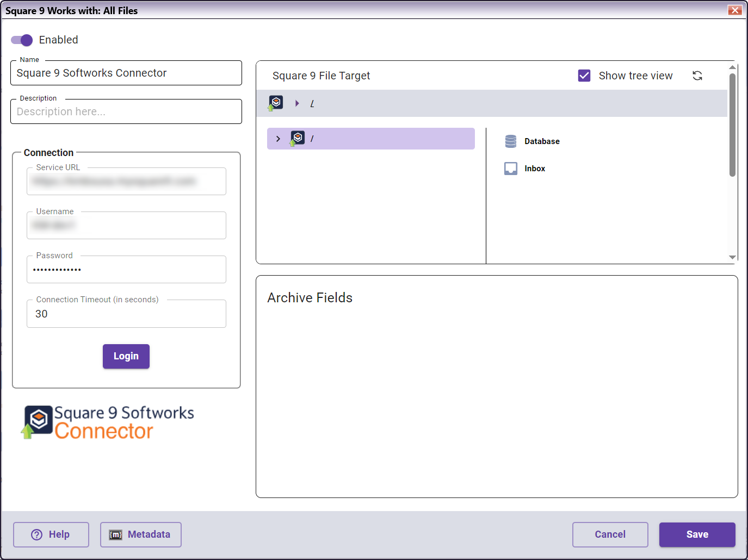Toggle the Enabled switch
The height and width of the screenshot is (560, 748).
[22, 40]
